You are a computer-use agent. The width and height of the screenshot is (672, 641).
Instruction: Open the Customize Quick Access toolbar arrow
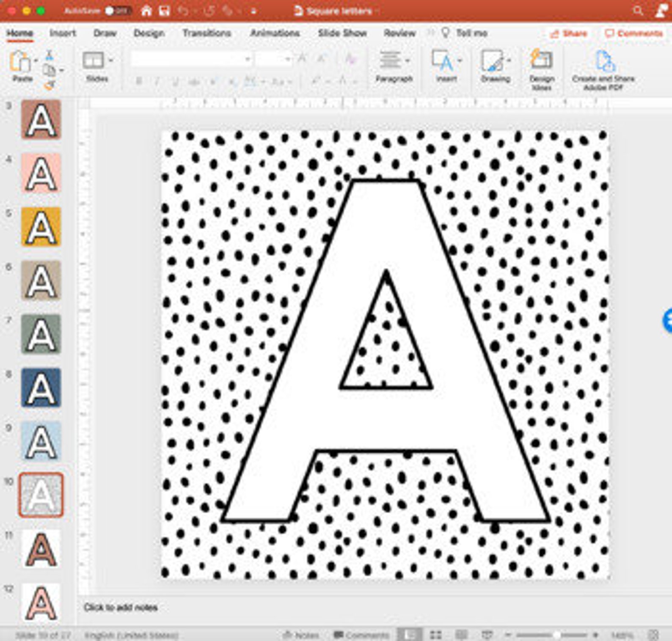pyautogui.click(x=253, y=11)
